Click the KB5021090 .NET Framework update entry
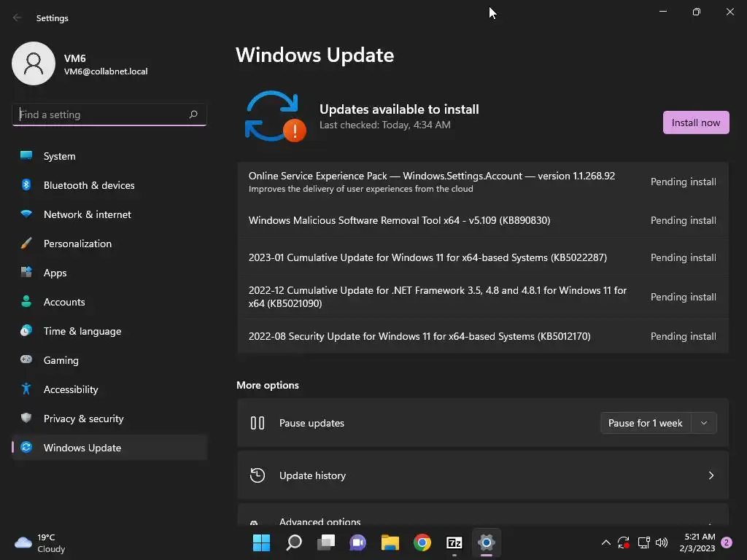747x560 pixels. [483, 297]
